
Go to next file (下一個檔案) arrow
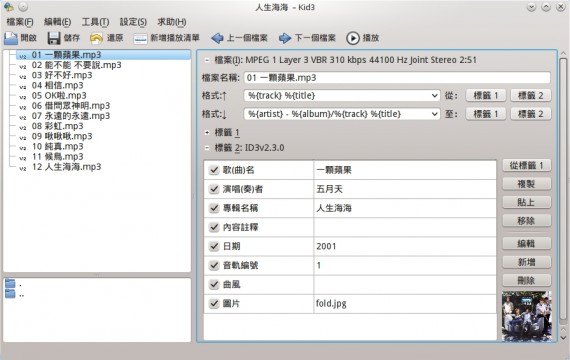coord(285,38)
